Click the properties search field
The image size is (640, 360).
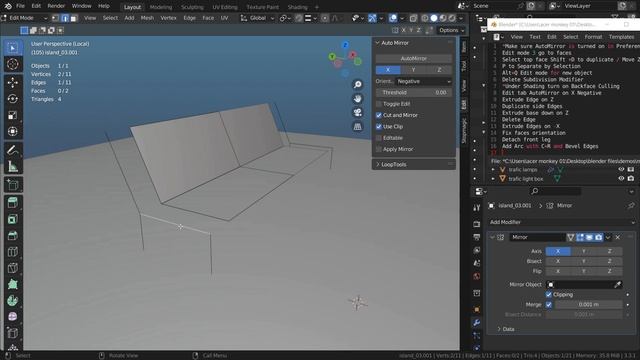(555, 191)
